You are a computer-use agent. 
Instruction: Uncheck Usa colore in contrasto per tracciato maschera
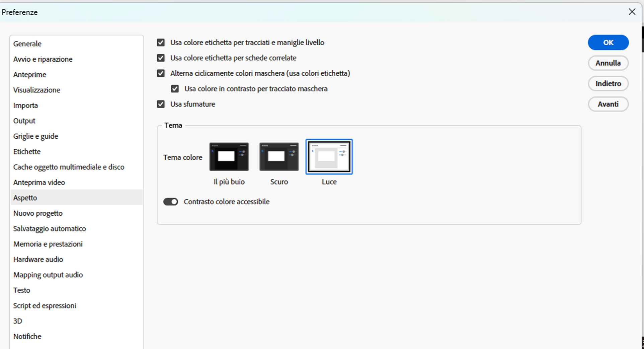click(x=175, y=89)
